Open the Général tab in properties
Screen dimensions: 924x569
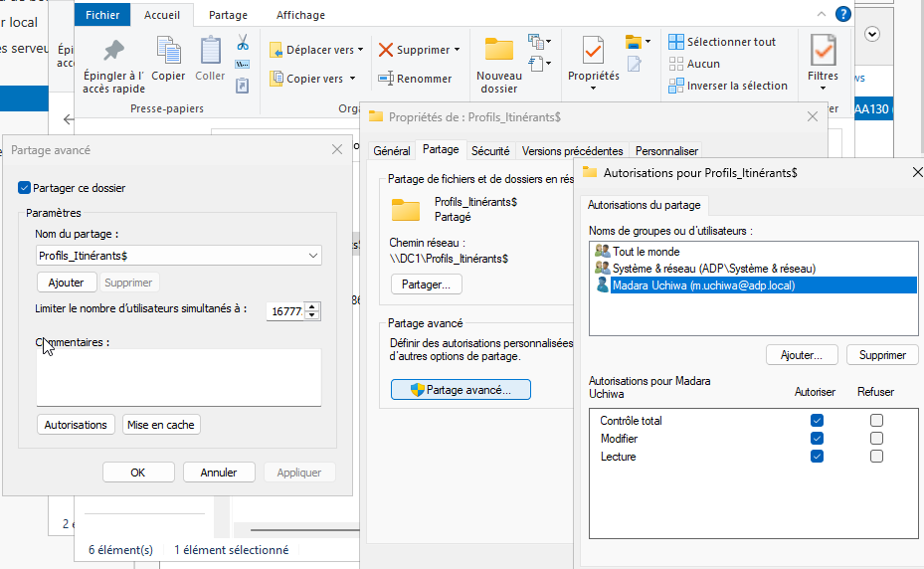391,151
